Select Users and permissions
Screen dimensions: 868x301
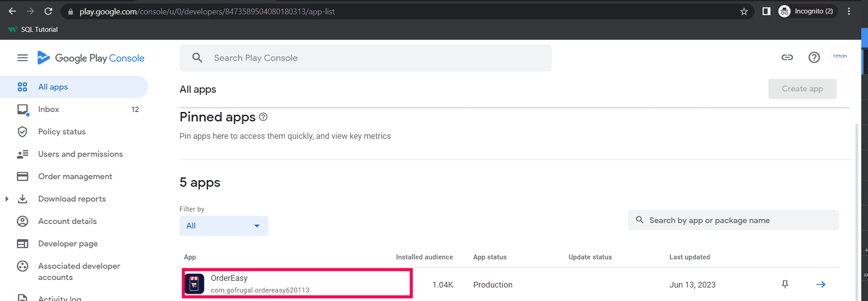click(80, 154)
